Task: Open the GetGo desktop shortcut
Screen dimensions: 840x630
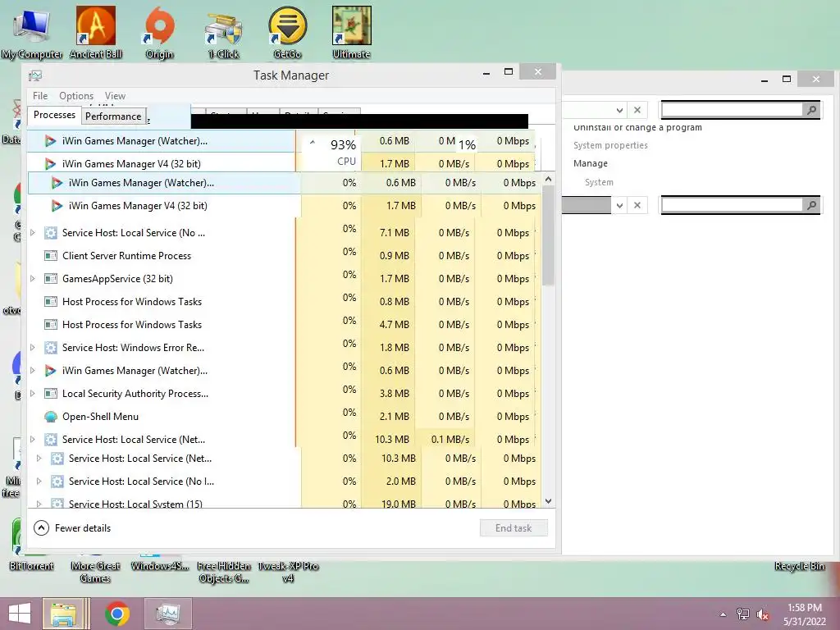Action: click(x=288, y=32)
